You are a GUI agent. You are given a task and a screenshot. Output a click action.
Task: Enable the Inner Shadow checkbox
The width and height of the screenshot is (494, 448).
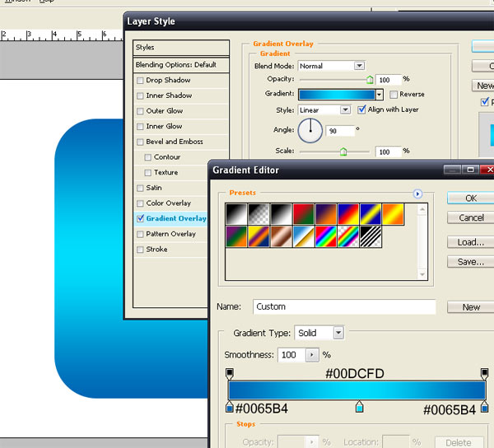[140, 96]
